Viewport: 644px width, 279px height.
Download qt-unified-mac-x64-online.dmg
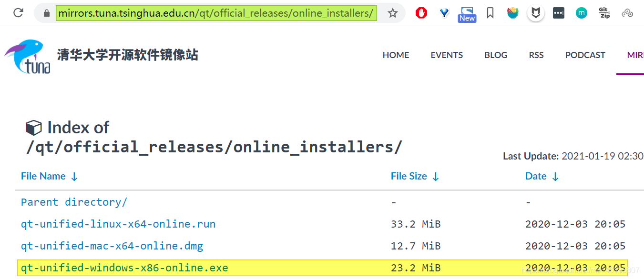point(112,246)
